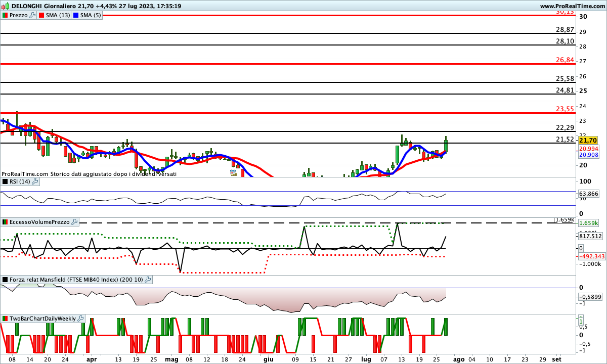Click the green 1.659k volume value label
607x364 pixels.
point(589,223)
